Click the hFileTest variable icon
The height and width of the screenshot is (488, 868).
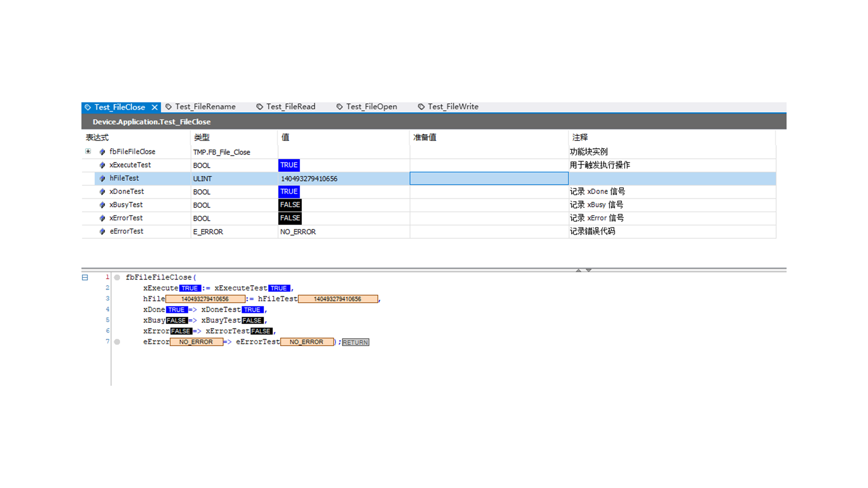click(102, 178)
